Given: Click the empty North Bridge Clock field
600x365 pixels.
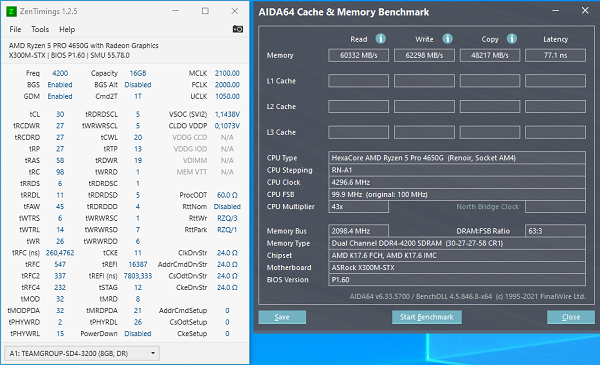Looking at the screenshot, I should coord(555,207).
